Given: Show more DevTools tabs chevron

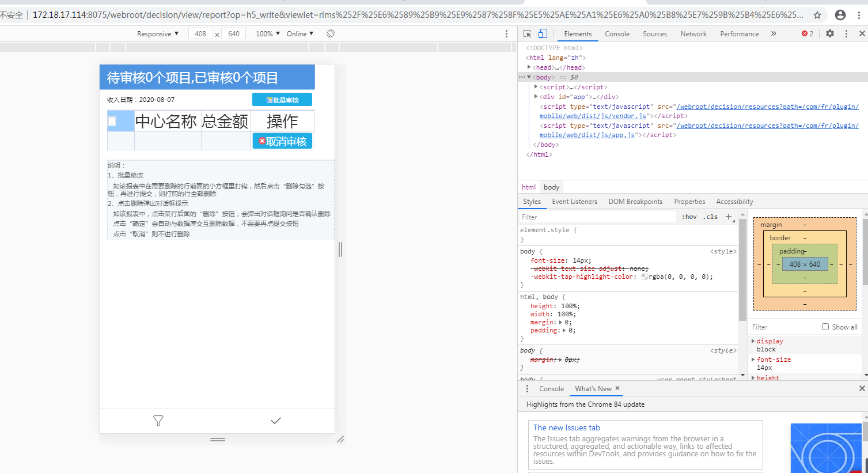Looking at the screenshot, I should 774,34.
